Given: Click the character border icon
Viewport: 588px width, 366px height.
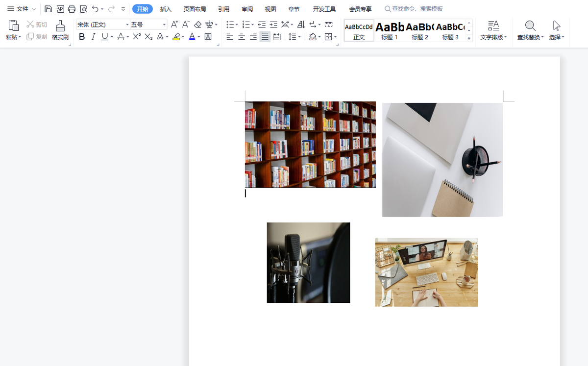Looking at the screenshot, I should click(x=208, y=37).
